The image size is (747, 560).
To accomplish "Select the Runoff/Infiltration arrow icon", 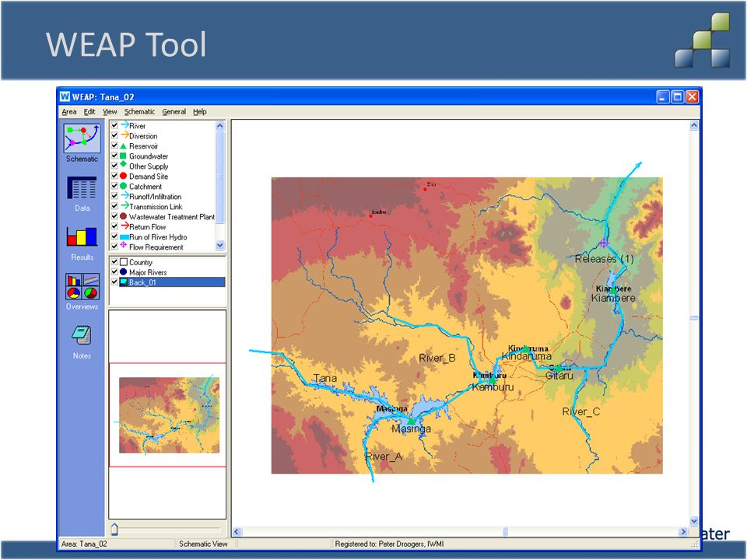I will pos(124,196).
